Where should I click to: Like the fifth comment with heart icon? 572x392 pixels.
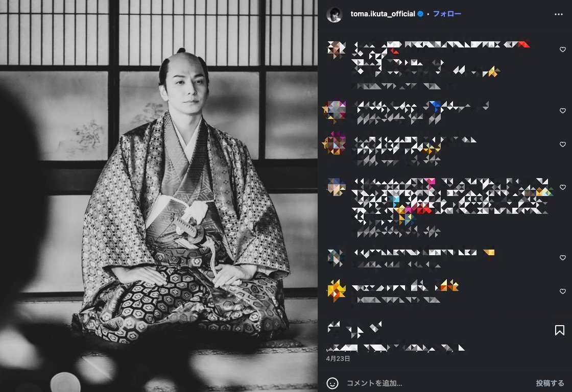pos(562,258)
